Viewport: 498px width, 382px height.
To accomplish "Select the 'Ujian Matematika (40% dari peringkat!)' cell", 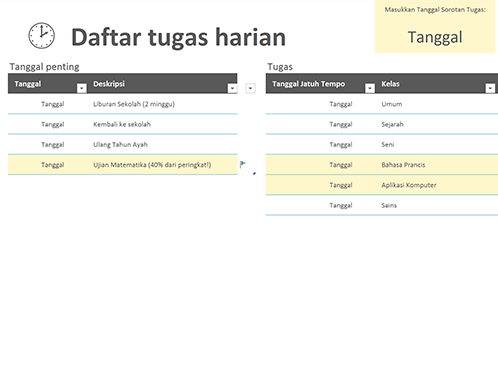I will point(152,165).
